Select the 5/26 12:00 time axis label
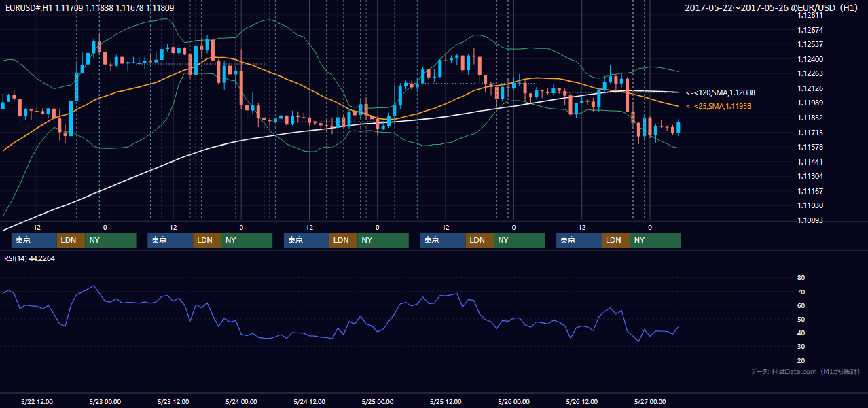The image size is (868, 408). [x=582, y=401]
